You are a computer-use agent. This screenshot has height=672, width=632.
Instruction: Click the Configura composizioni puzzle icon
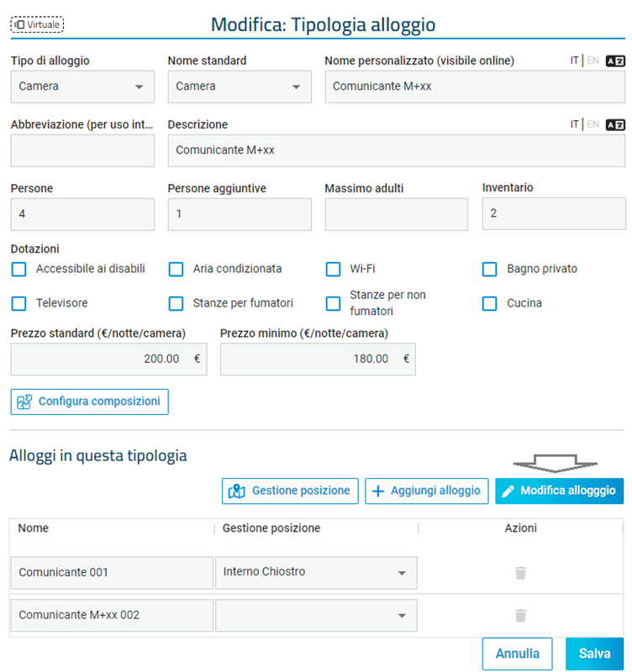(x=24, y=402)
